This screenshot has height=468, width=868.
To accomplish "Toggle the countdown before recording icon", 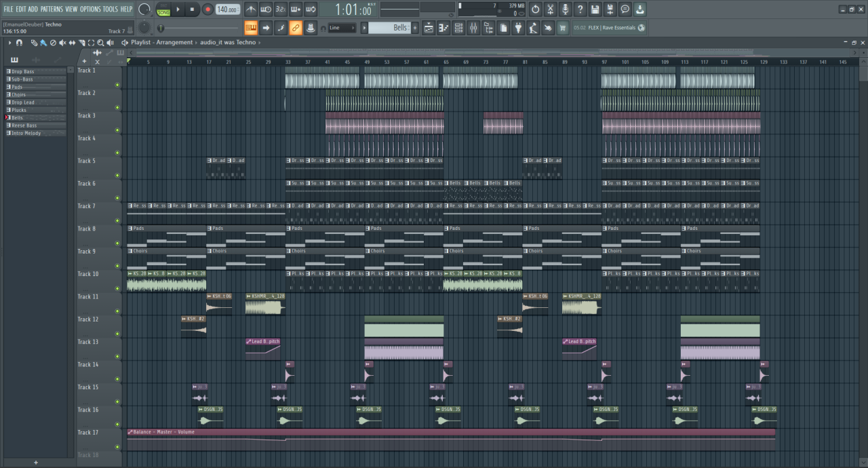I will coord(281,9).
